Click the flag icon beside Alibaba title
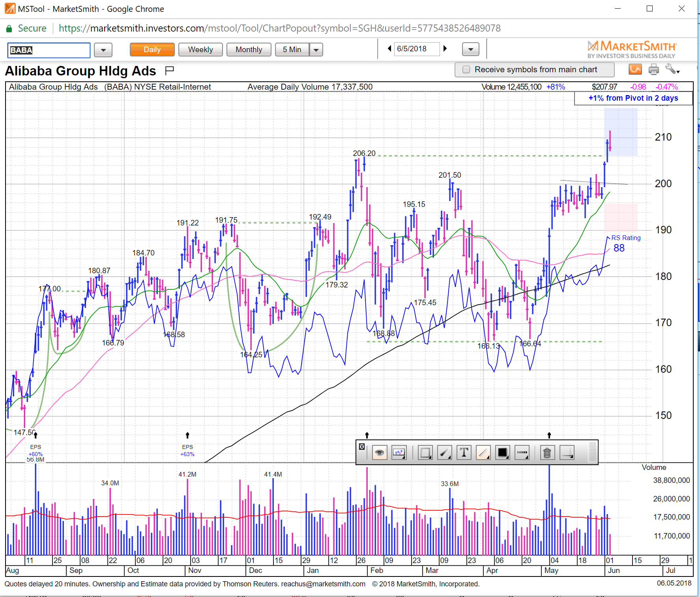 (x=169, y=71)
